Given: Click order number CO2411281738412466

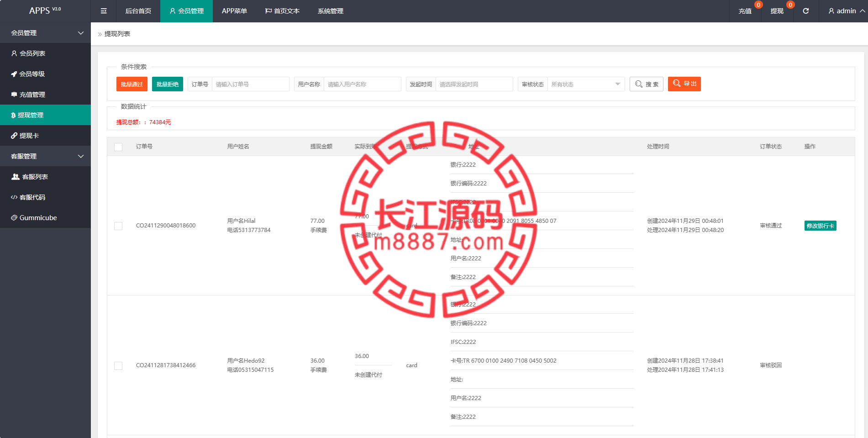Looking at the screenshot, I should click(x=166, y=365).
